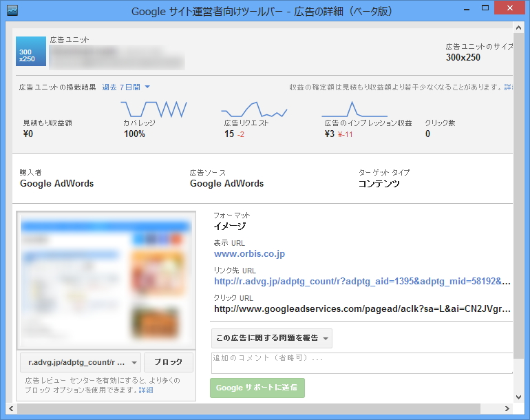Click the 見積もり収益額 ¥0 value
This screenshot has width=530, height=420.
(x=28, y=134)
